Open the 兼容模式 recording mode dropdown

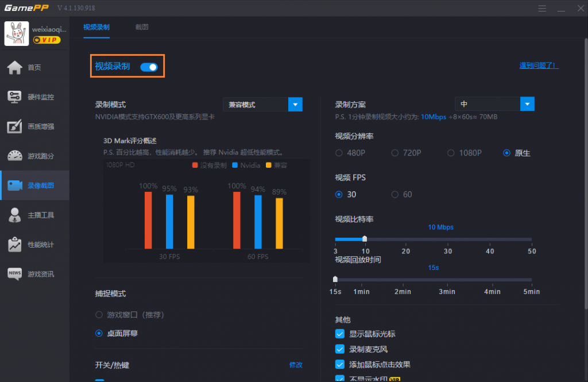pyautogui.click(x=262, y=104)
